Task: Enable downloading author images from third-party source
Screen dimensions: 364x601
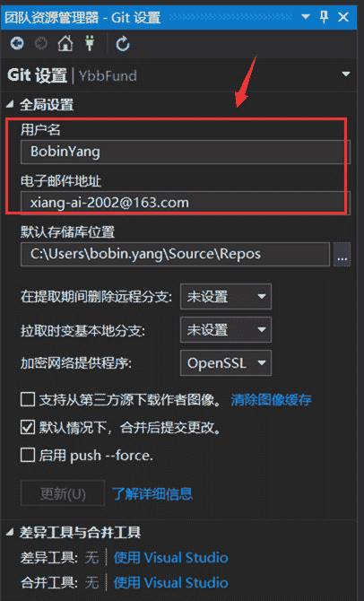Action: tap(28, 400)
